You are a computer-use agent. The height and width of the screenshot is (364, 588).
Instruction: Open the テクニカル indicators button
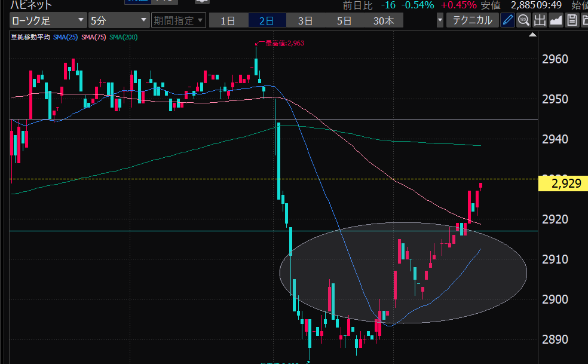point(472,20)
